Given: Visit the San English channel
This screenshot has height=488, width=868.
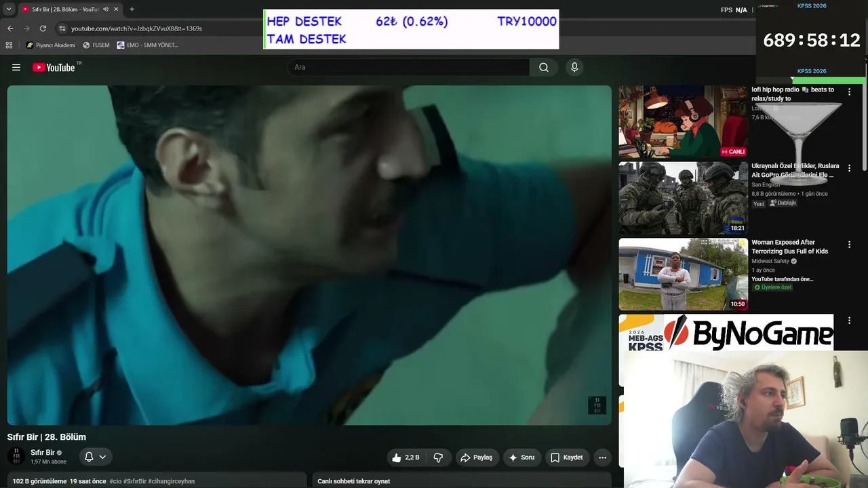Looking at the screenshot, I should [x=766, y=185].
